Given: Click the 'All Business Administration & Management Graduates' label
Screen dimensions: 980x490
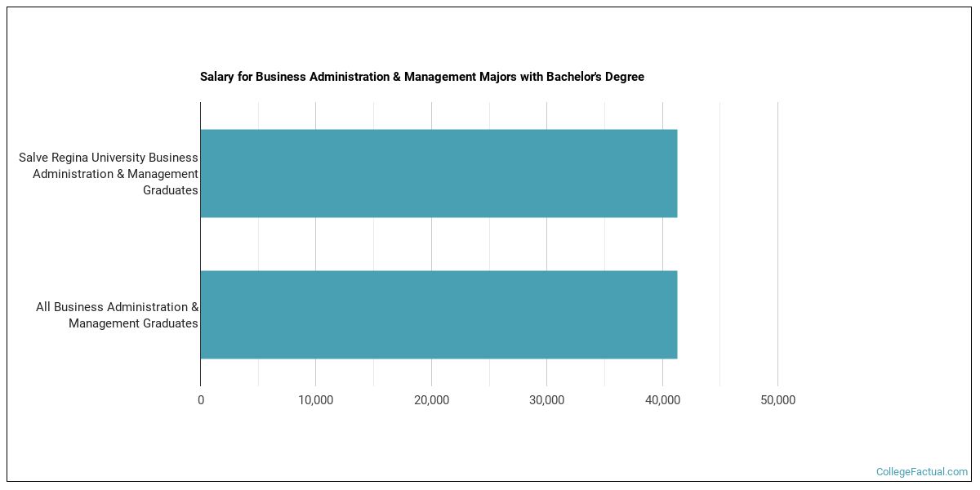Looking at the screenshot, I should click(117, 315).
